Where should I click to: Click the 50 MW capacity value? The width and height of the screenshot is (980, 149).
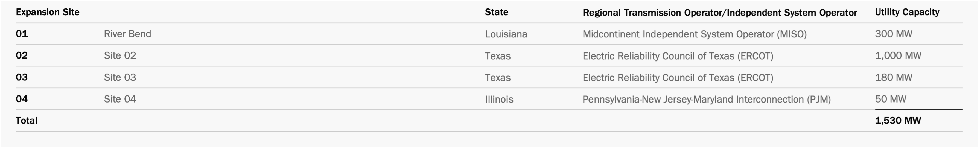(891, 99)
